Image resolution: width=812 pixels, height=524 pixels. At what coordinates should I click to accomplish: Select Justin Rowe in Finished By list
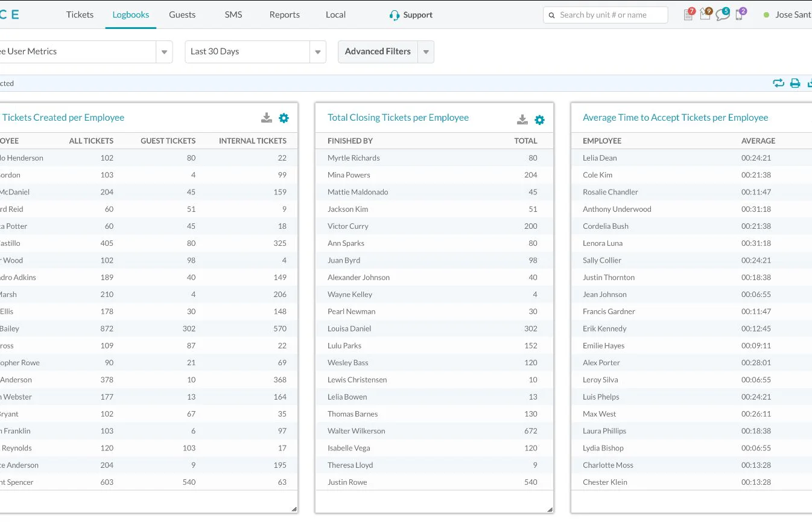(x=347, y=482)
